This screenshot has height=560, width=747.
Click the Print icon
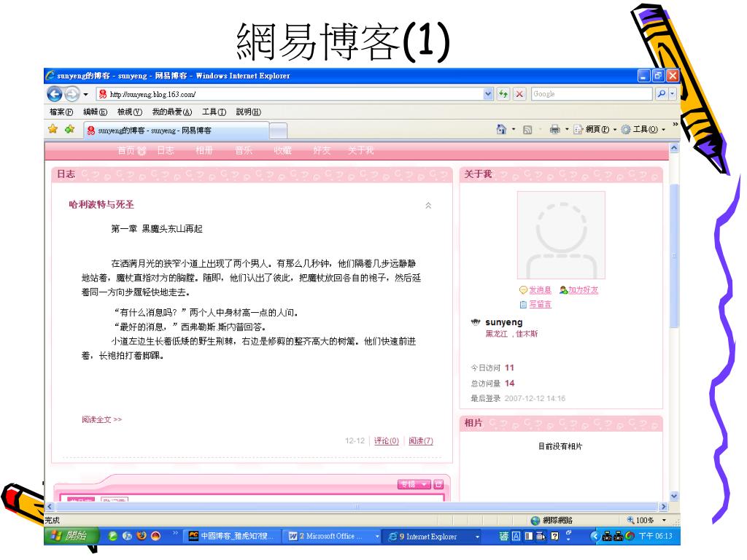[554, 129]
